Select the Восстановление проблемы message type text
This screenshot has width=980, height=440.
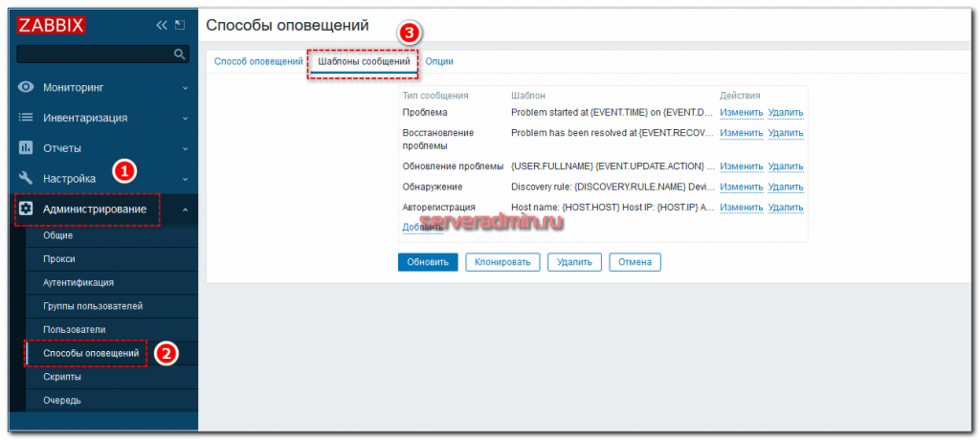pyautogui.click(x=438, y=140)
